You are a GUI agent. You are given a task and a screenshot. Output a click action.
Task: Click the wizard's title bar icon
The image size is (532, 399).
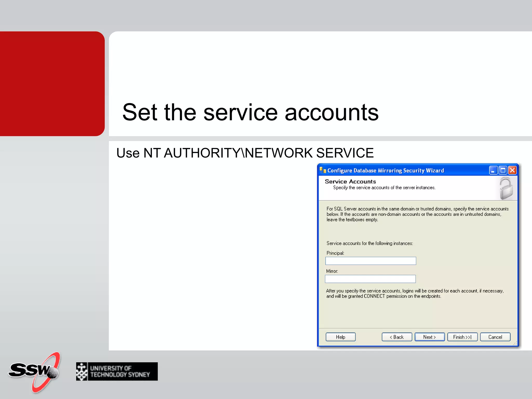323,170
